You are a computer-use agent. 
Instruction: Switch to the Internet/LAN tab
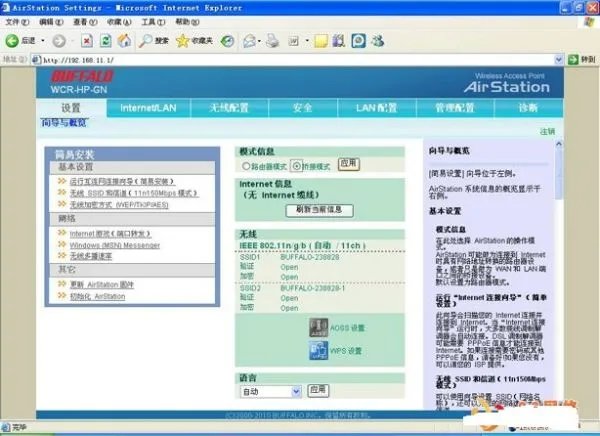[148, 108]
